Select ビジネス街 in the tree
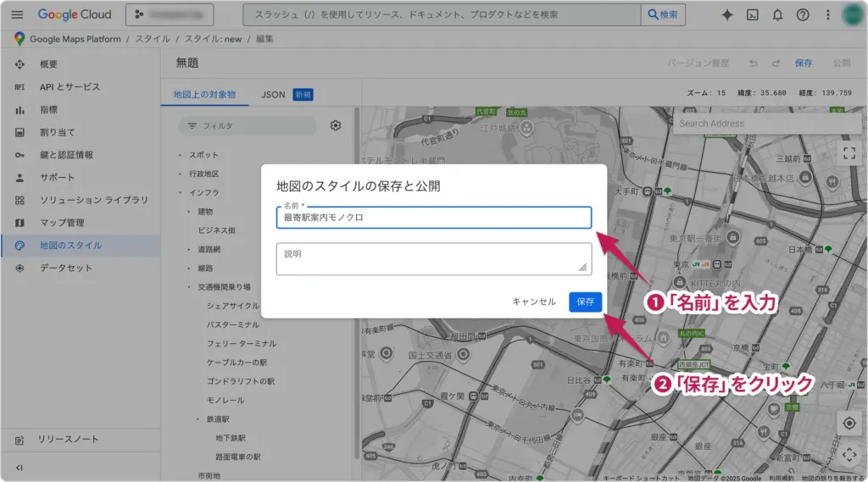This screenshot has height=482, width=868. pos(217,230)
